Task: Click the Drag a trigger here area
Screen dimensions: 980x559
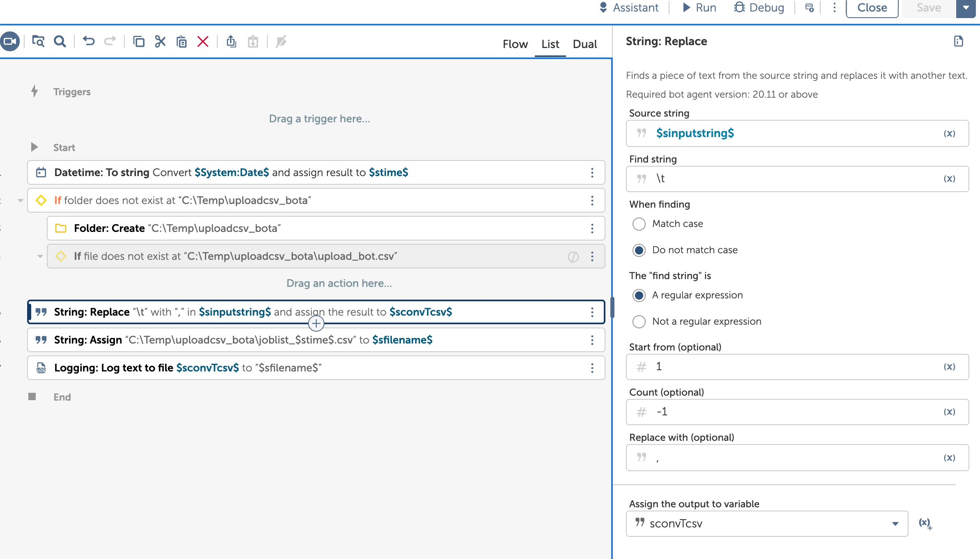Action: 319,119
